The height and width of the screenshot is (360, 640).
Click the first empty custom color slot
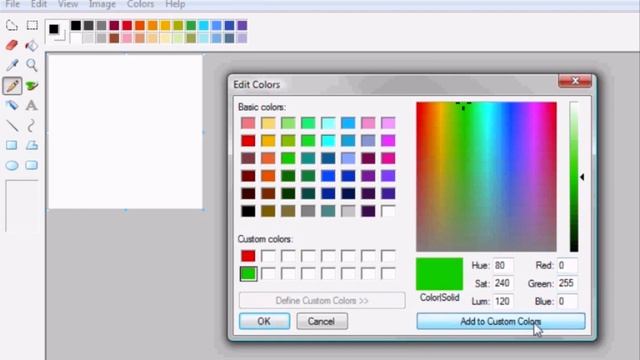pos(268,256)
